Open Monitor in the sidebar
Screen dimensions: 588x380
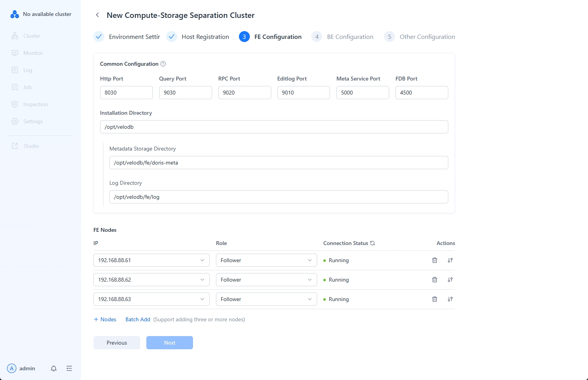33,53
